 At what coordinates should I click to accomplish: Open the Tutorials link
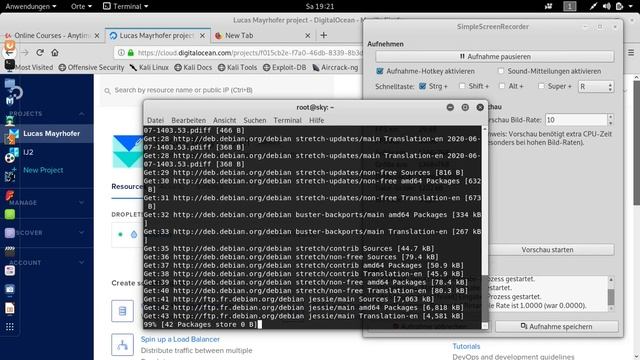(466, 346)
